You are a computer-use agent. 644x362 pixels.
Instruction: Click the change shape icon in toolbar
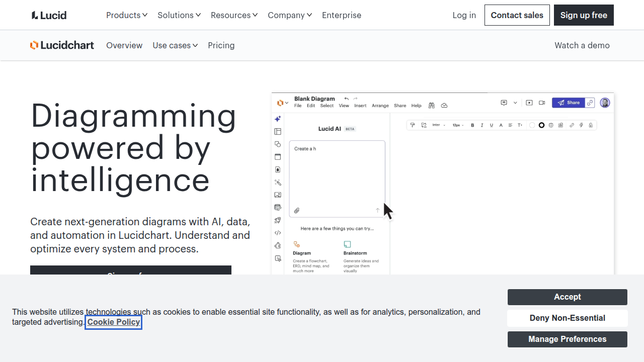(x=424, y=125)
